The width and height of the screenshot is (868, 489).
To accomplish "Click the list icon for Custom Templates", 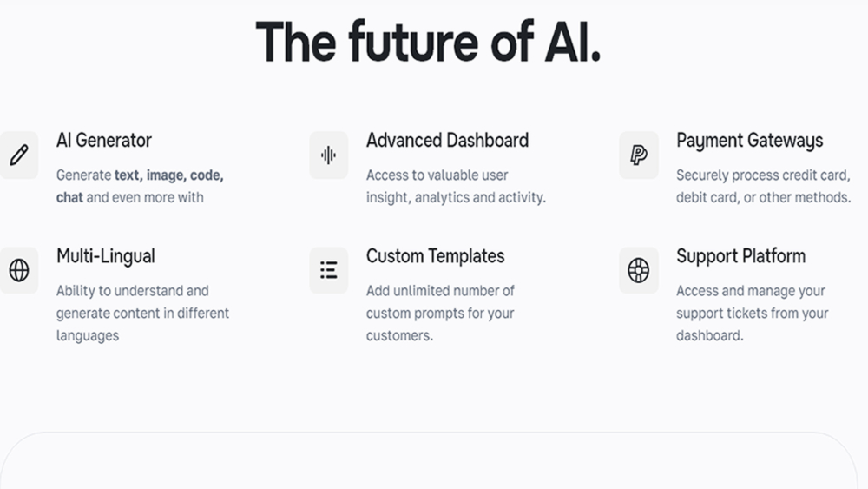I will click(328, 270).
